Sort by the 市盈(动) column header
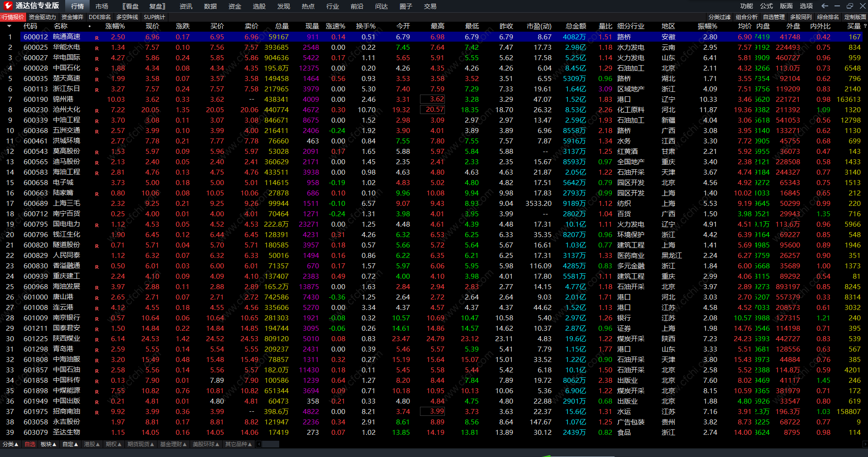 (x=539, y=26)
